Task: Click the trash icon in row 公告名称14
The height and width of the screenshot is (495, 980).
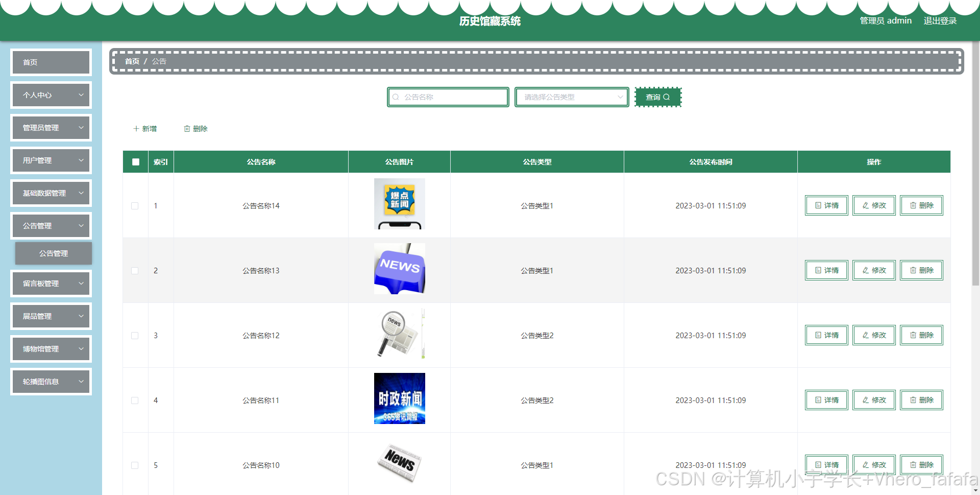Action: pyautogui.click(x=913, y=205)
